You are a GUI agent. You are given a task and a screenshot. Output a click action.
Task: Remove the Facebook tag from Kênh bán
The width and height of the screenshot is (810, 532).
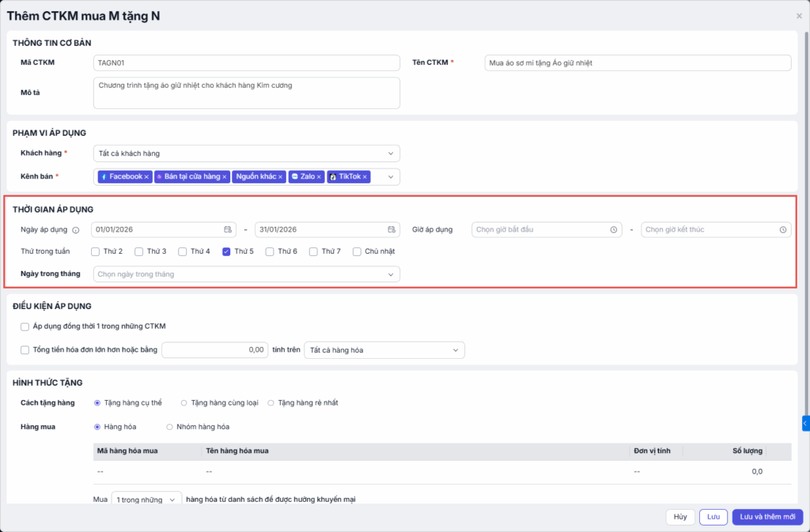[x=146, y=177]
